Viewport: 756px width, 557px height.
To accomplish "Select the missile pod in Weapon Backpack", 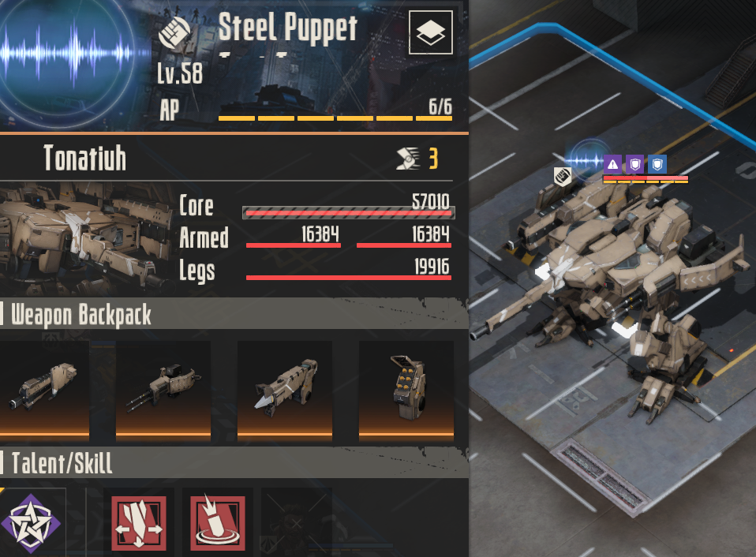I will coord(406,389).
